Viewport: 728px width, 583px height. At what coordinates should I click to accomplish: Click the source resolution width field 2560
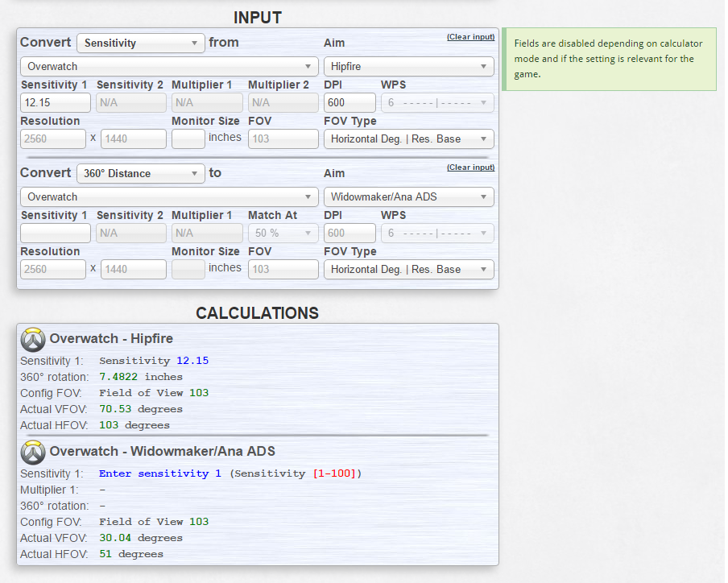pyautogui.click(x=53, y=139)
